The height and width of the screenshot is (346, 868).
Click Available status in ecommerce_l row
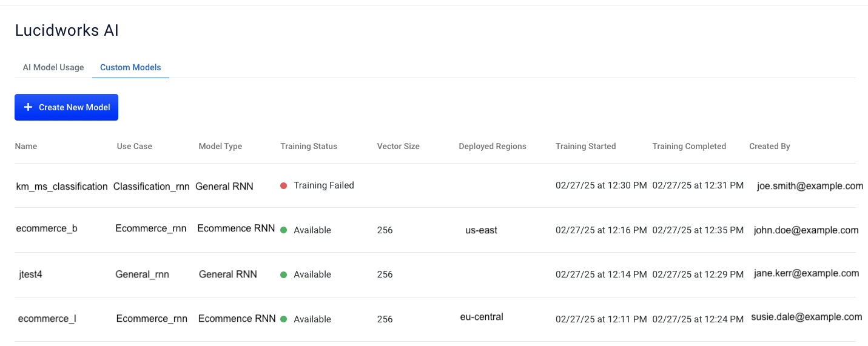pos(312,319)
